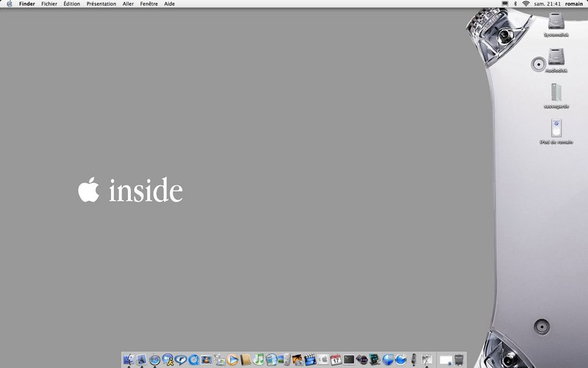Open Terminal icon in the Dock
The width and height of the screenshot is (588, 368).
[348, 360]
